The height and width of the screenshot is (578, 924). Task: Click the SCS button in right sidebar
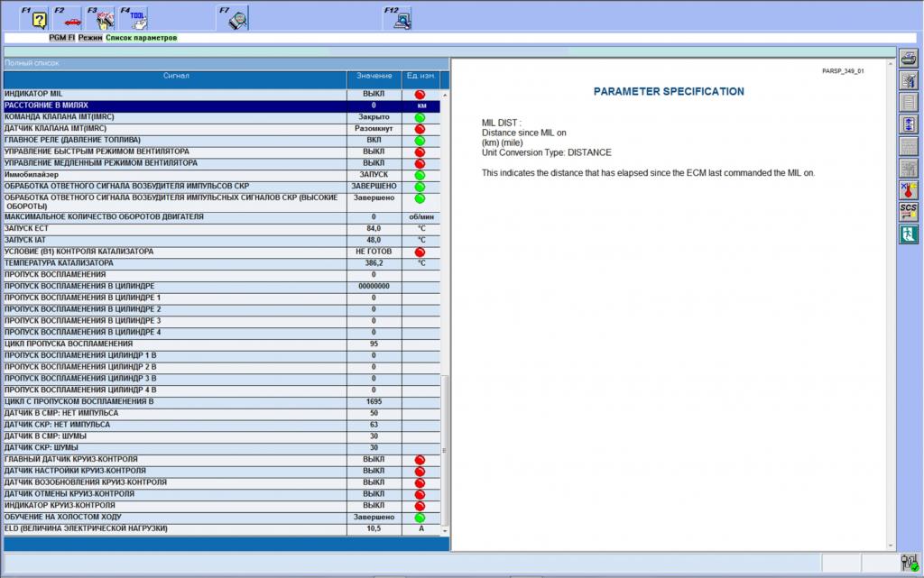909,212
